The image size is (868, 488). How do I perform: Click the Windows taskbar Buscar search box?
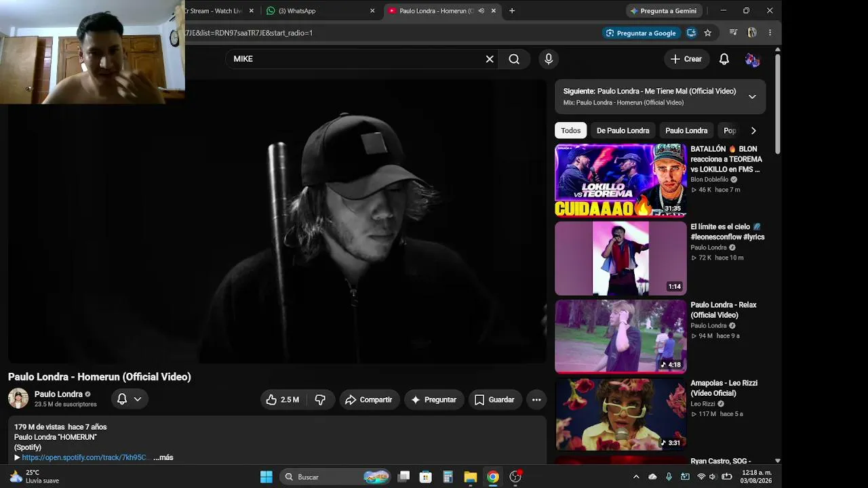[x=335, y=477]
